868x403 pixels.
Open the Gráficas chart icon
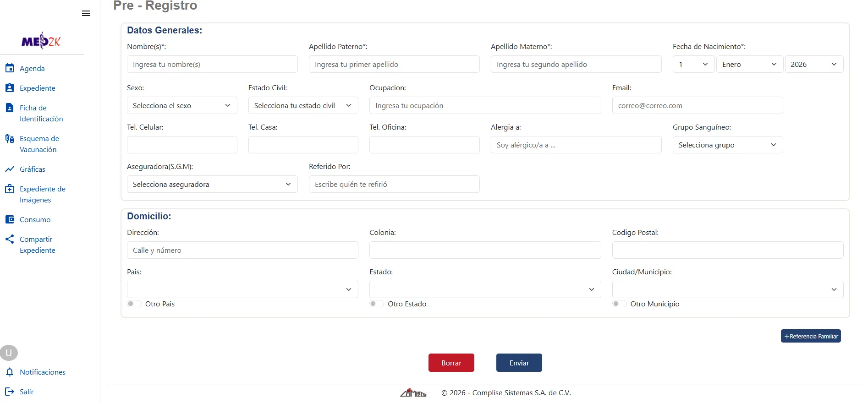tap(10, 169)
